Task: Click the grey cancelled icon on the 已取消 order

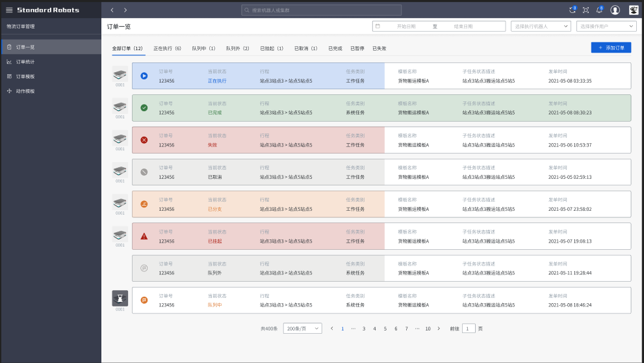Action: tap(144, 172)
